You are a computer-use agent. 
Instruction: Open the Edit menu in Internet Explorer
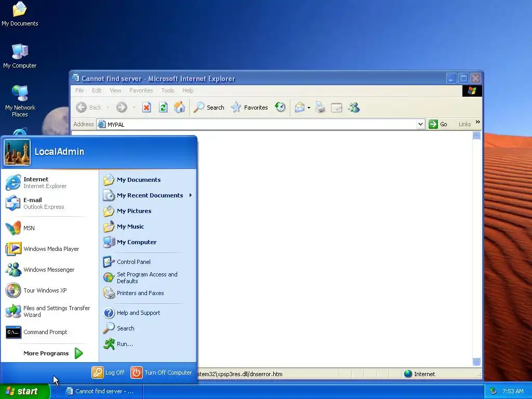[x=97, y=90]
